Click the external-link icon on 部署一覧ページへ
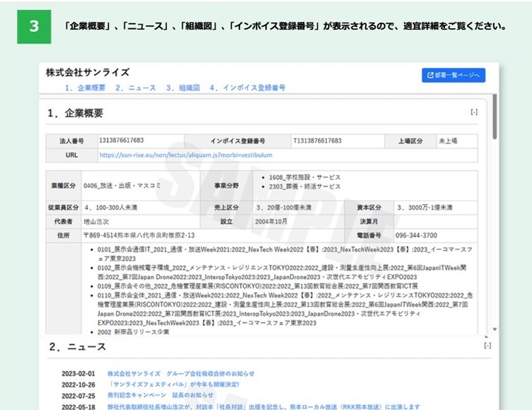Viewport: 532px width, 410px height. 430,75
